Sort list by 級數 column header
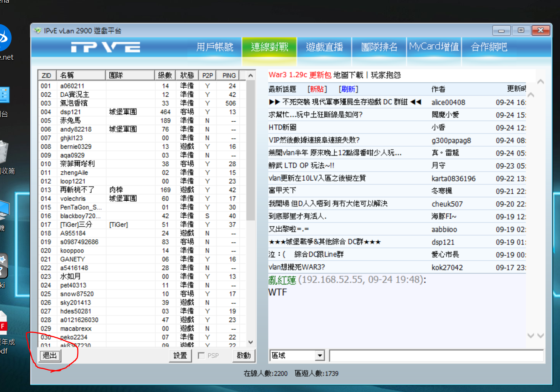 point(165,75)
